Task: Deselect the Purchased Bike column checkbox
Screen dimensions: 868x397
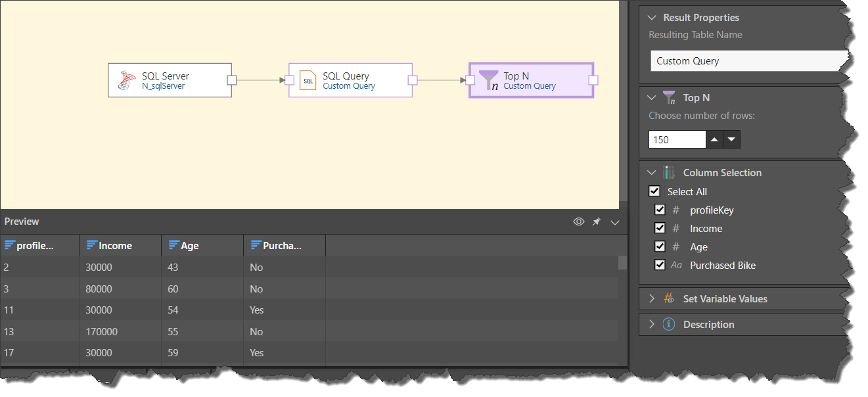Action: (x=660, y=266)
